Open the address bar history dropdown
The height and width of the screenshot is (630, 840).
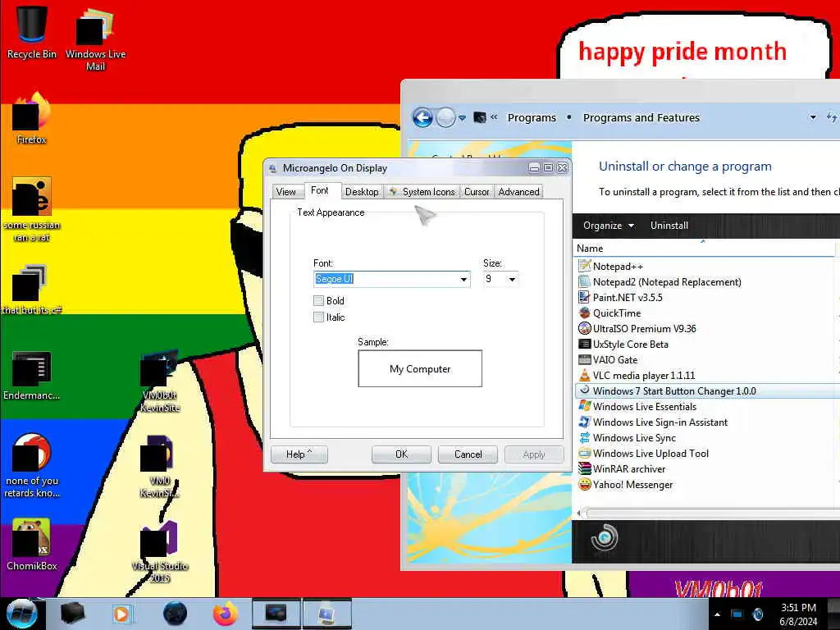pyautogui.click(x=813, y=117)
